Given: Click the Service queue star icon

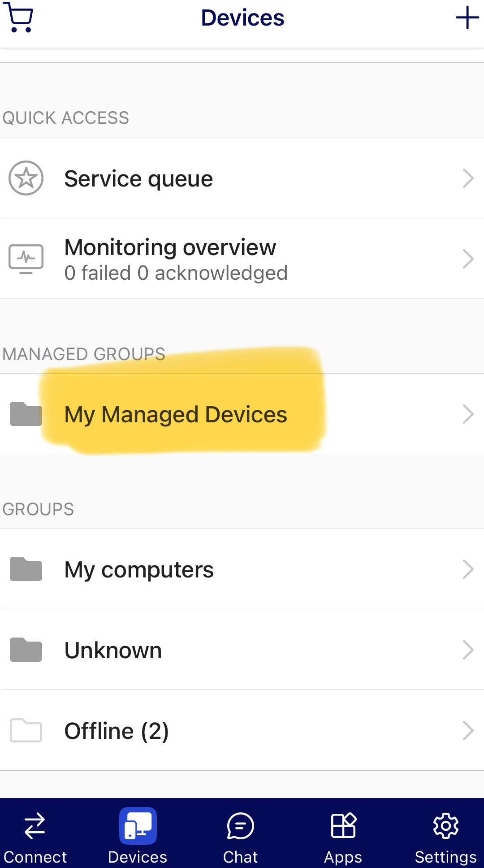Looking at the screenshot, I should pos(26,178).
